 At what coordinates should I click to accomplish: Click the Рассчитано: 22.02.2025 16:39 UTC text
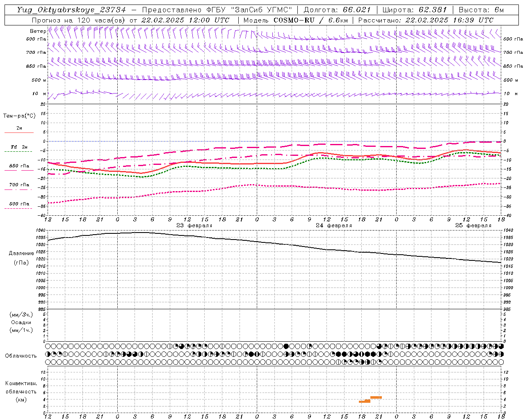(426, 20)
